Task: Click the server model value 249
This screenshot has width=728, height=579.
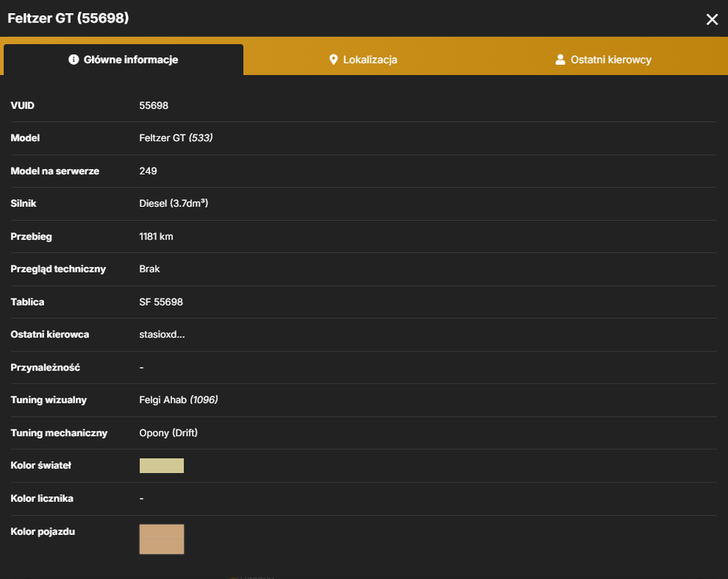Action: point(148,171)
